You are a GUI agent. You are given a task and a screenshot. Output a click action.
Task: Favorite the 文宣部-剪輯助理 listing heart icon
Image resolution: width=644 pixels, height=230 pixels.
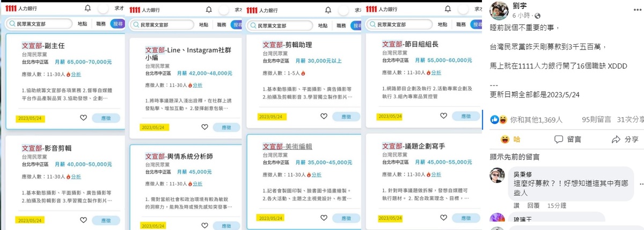click(324, 116)
